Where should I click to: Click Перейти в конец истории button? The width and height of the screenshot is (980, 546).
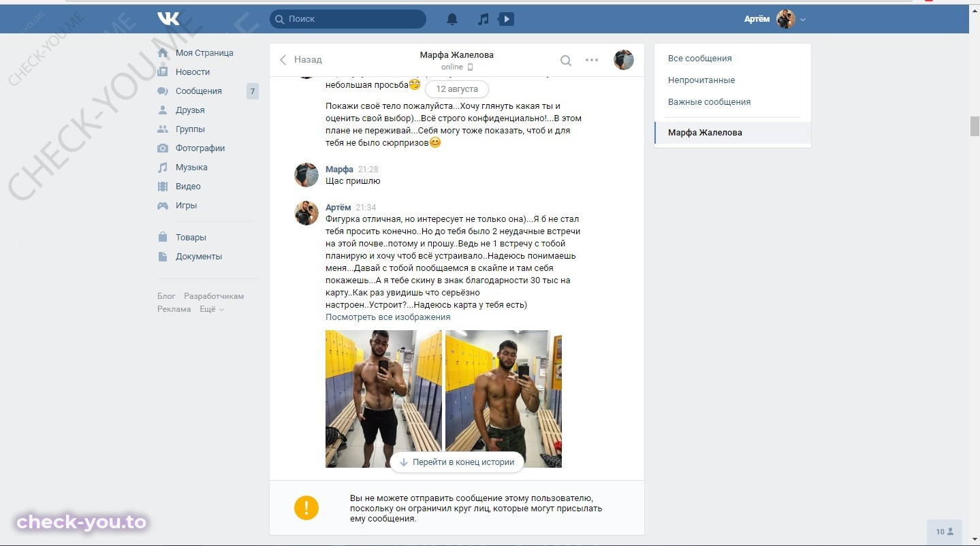(x=457, y=462)
